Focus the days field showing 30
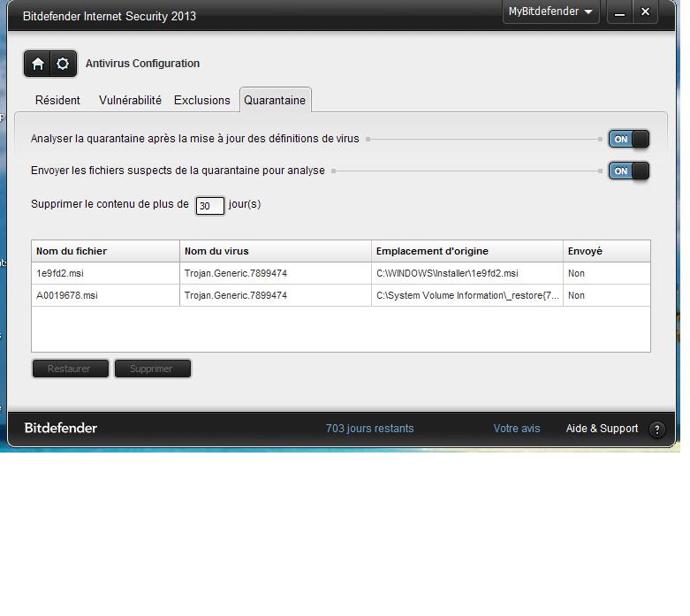The width and height of the screenshot is (690, 616). (x=210, y=206)
